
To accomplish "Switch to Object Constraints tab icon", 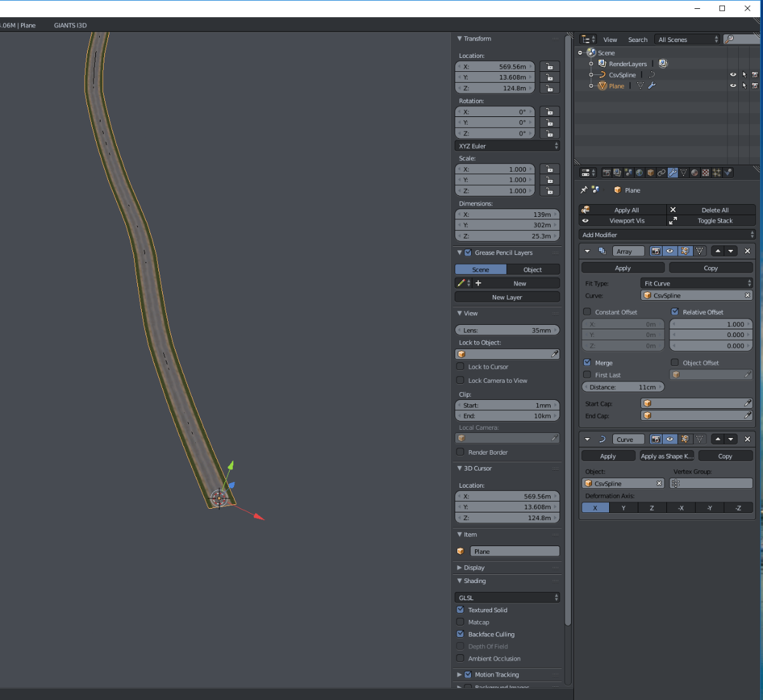I will [661, 173].
